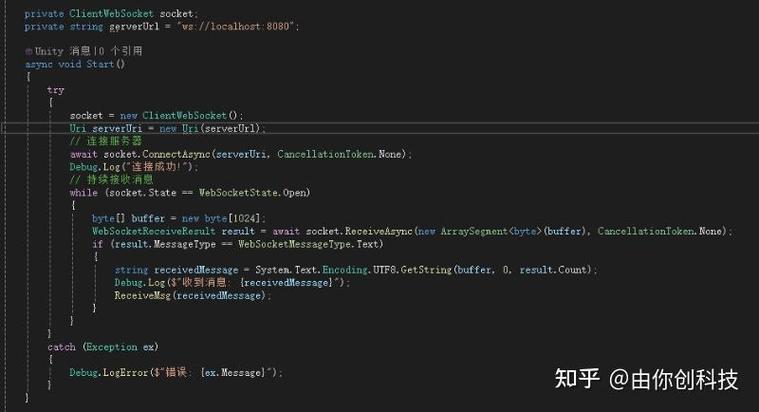Viewport: 759px width, 412px height.
Task: Click "ex.Message" inside the error string
Action: pyautogui.click(x=234, y=372)
